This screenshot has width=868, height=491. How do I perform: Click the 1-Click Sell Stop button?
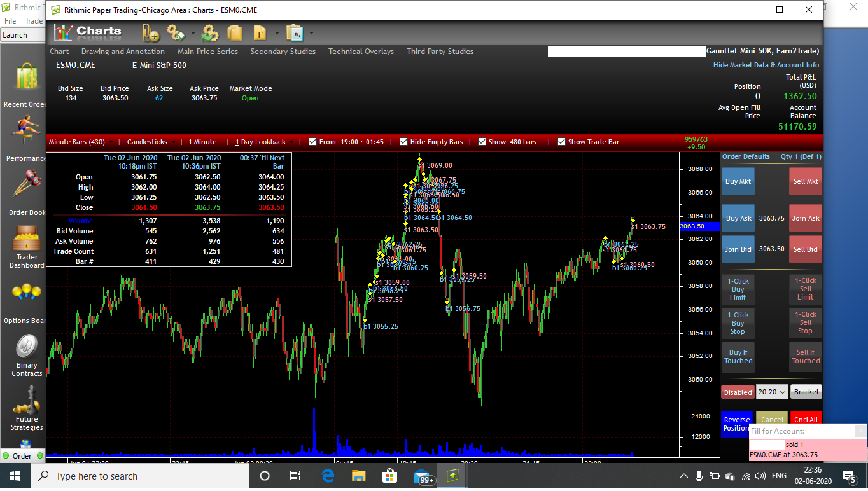tap(806, 322)
